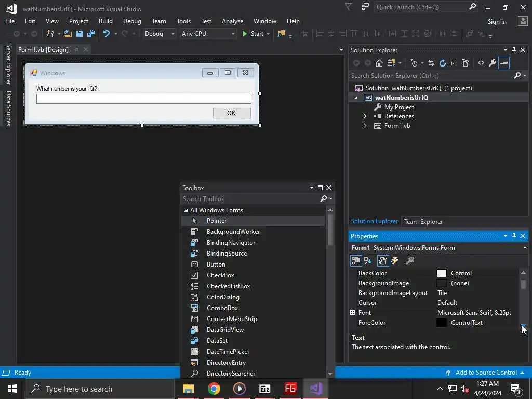Click the Search Solution Explorer field

tap(431, 76)
